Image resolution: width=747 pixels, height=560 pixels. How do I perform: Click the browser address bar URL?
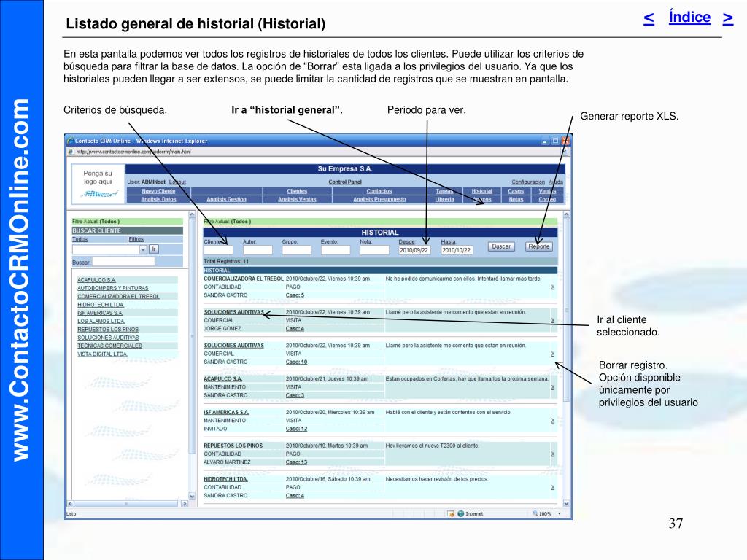click(x=133, y=152)
